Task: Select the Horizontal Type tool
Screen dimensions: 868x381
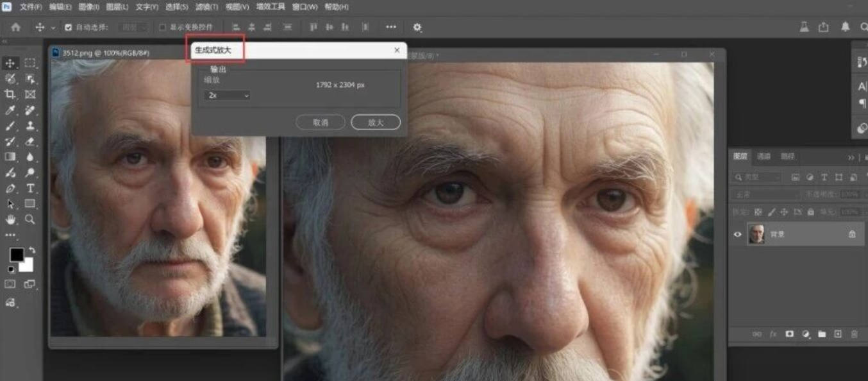Action: click(30, 189)
